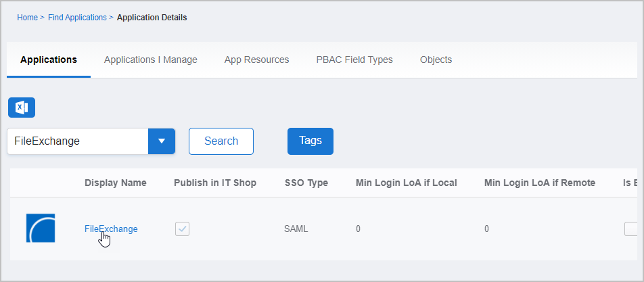Click the Min Login LoA if Remote header
Image resolution: width=644 pixels, height=282 pixels.
pos(539,183)
